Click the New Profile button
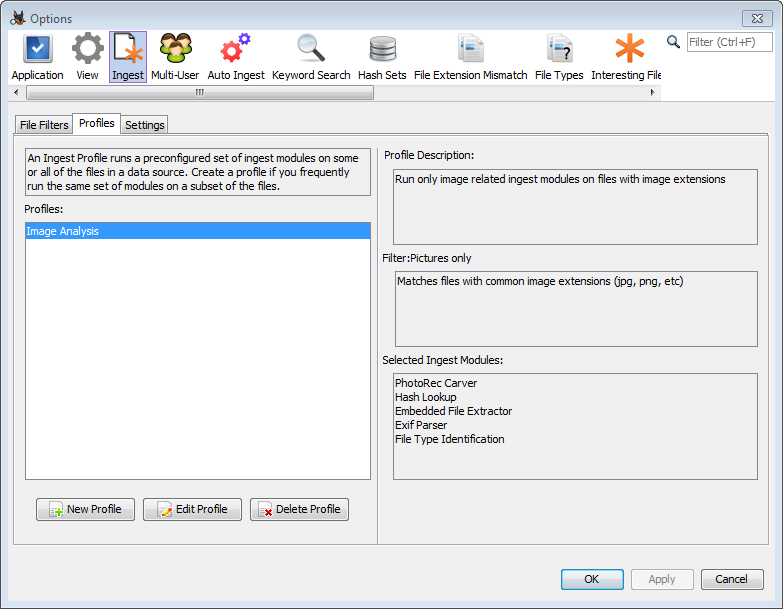 click(85, 509)
